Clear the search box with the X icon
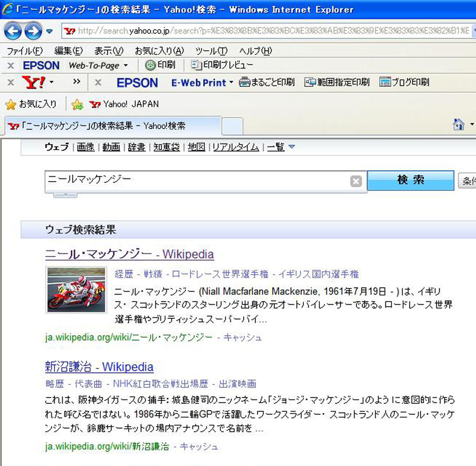Viewport: 476px width, 466px height. 356,181
